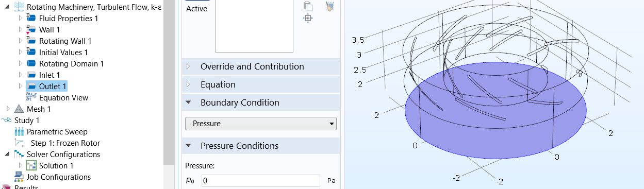Select the Outlet 1 tree item
Screen dimensions: 644x189
[x=47, y=87]
